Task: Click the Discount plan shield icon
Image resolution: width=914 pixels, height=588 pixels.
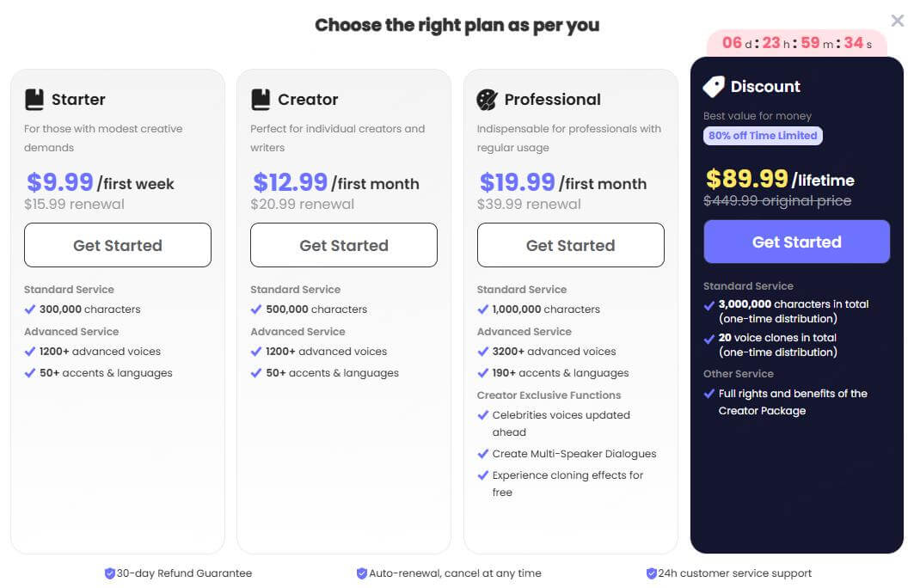Action: click(712, 86)
